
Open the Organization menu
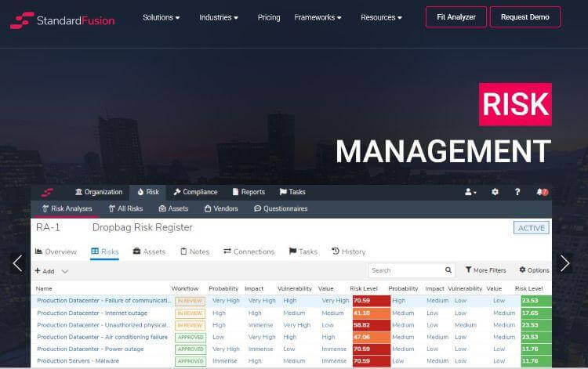pyautogui.click(x=99, y=192)
